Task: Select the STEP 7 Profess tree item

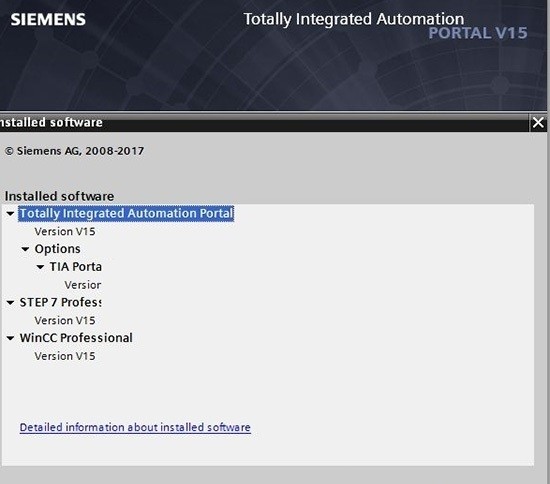Action: click(60, 302)
